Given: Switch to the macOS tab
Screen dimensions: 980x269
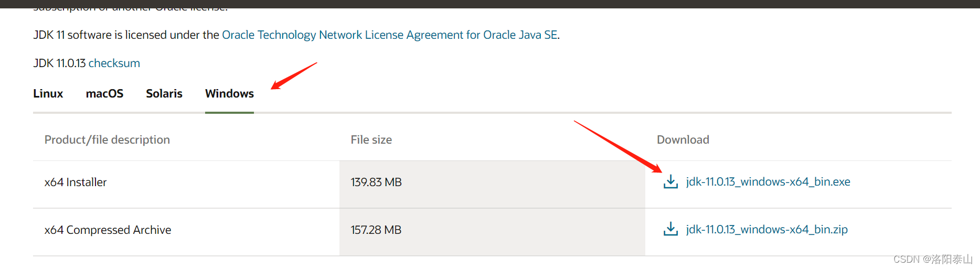Looking at the screenshot, I should pyautogui.click(x=104, y=94).
